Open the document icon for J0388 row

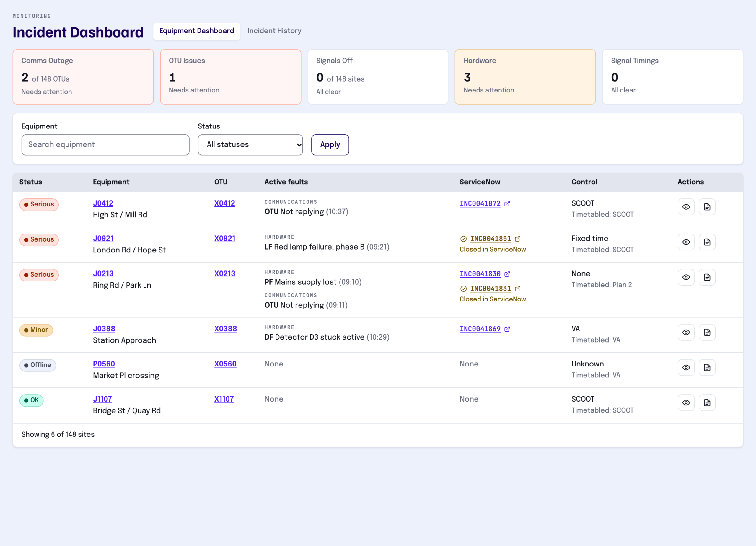click(x=707, y=332)
